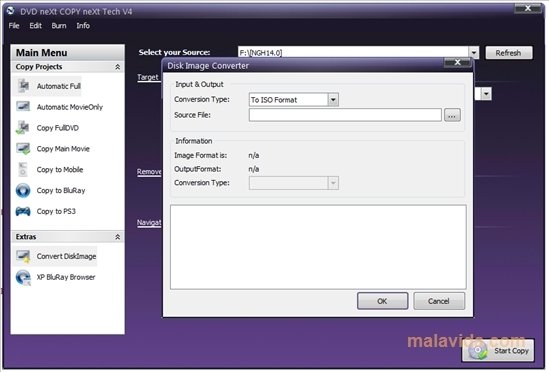Select the Copy to PS3 label
Screen dimensions: 549x372
pyautogui.click(x=56, y=211)
